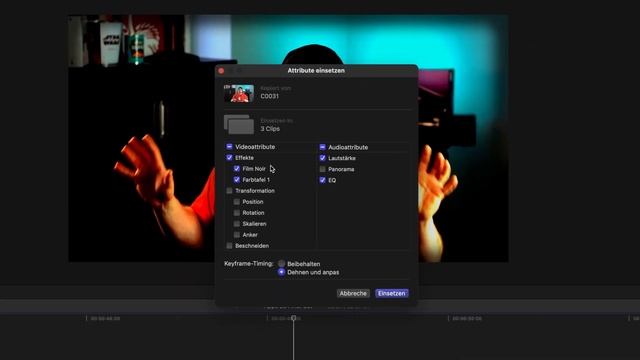Toggle the Audioattribute master checkbox

point(322,147)
